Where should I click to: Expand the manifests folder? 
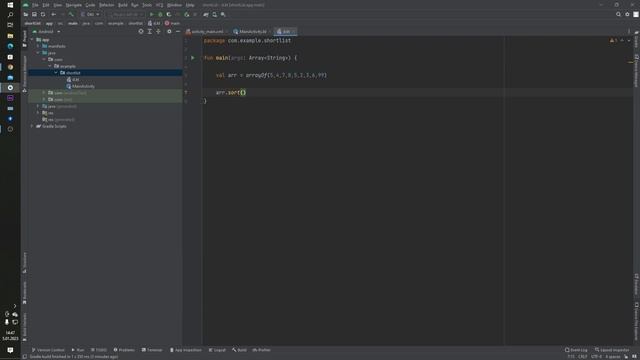coord(38,46)
